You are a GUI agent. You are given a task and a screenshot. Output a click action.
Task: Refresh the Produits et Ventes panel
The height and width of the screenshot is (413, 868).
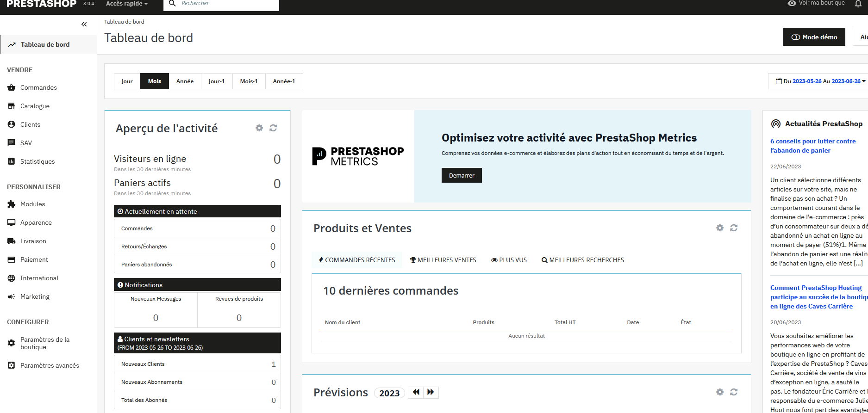[734, 228]
